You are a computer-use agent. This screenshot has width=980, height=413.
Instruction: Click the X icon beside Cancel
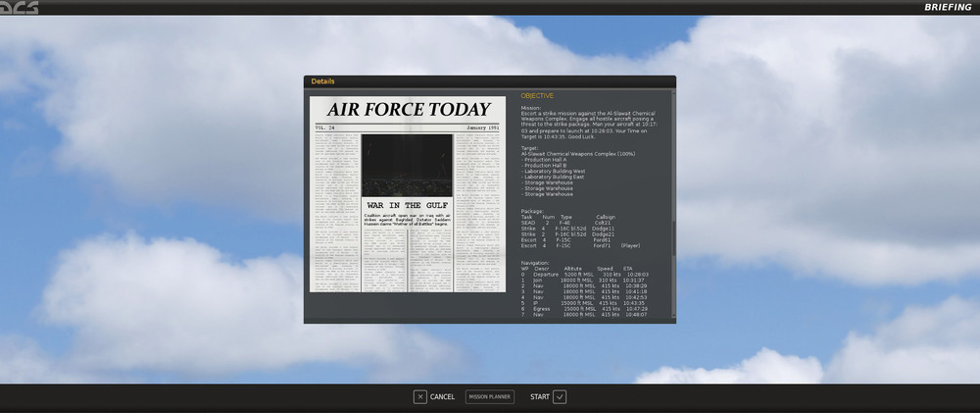click(420, 396)
